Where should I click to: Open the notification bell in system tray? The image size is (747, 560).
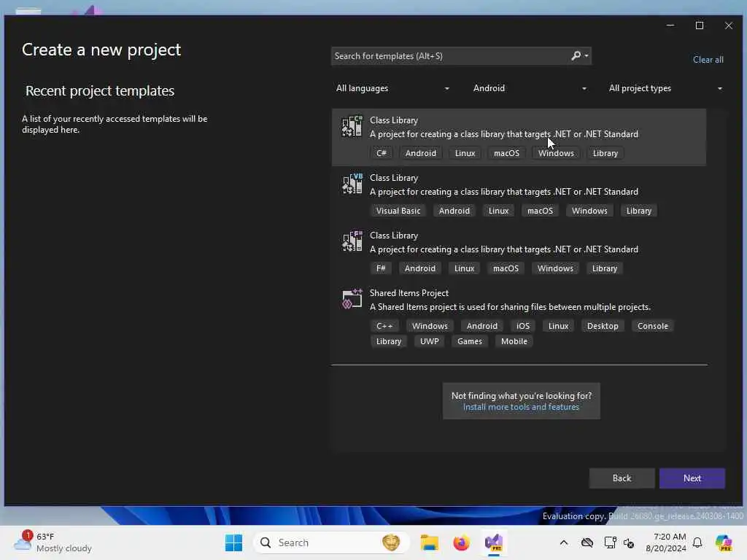tap(697, 542)
